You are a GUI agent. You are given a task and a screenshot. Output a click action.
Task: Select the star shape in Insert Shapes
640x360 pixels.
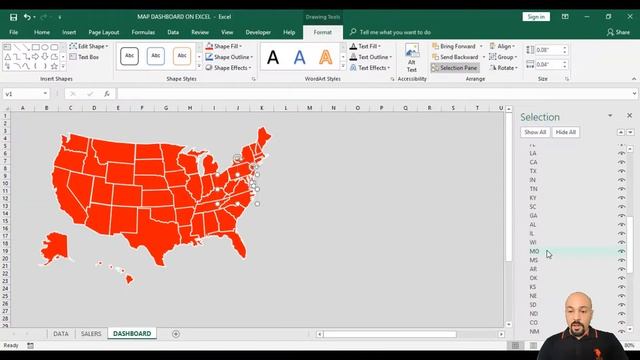click(x=54, y=66)
